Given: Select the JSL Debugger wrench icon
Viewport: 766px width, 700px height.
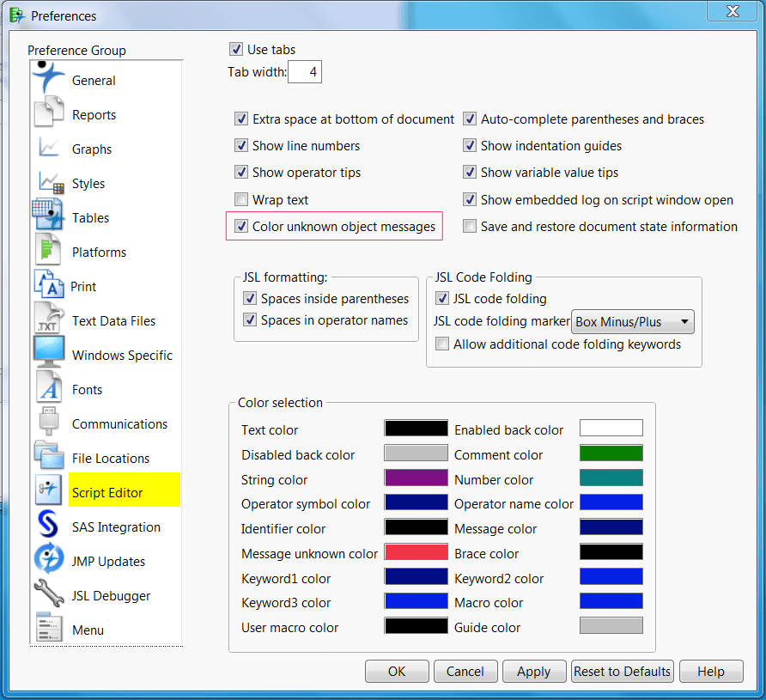Looking at the screenshot, I should coord(48,593).
